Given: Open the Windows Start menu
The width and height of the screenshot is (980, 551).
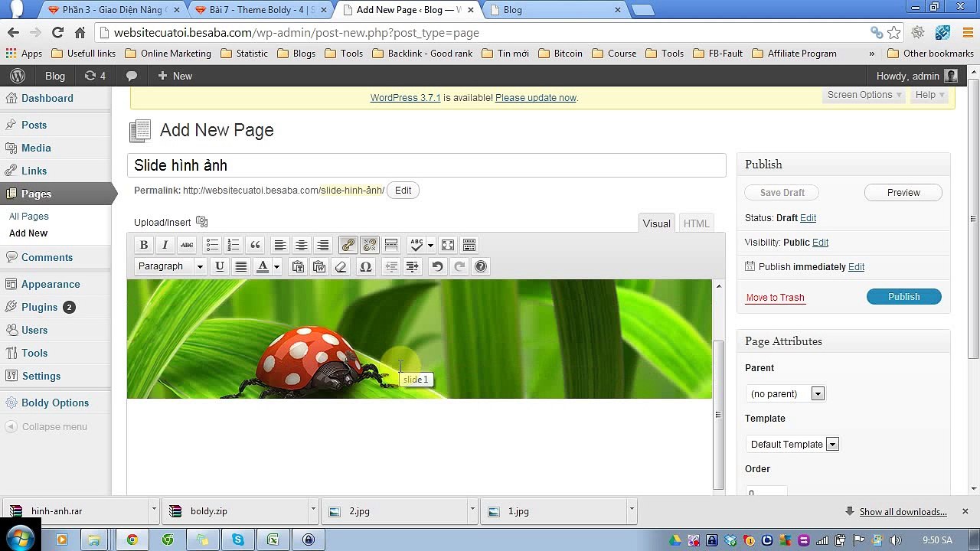Looking at the screenshot, I should 20,540.
